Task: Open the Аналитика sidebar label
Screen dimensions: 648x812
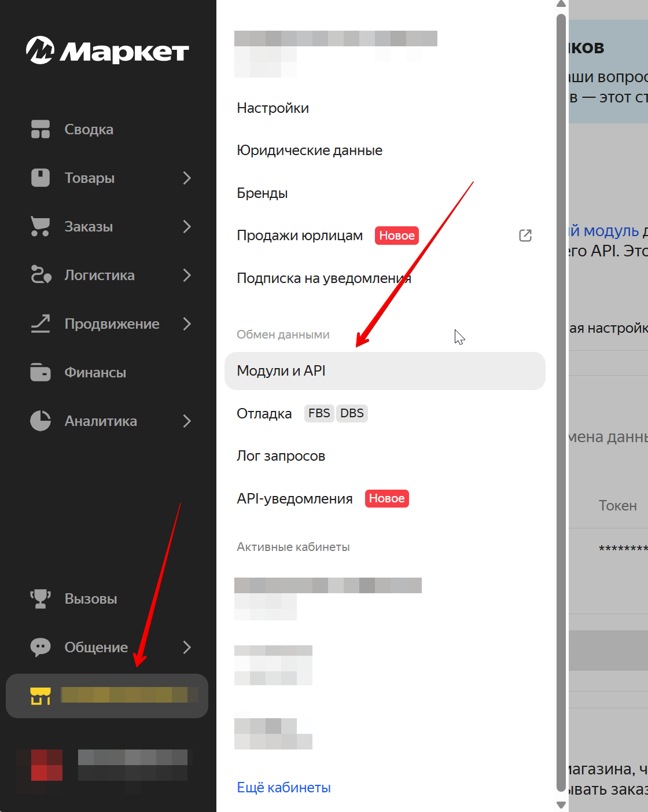Action: (x=101, y=421)
